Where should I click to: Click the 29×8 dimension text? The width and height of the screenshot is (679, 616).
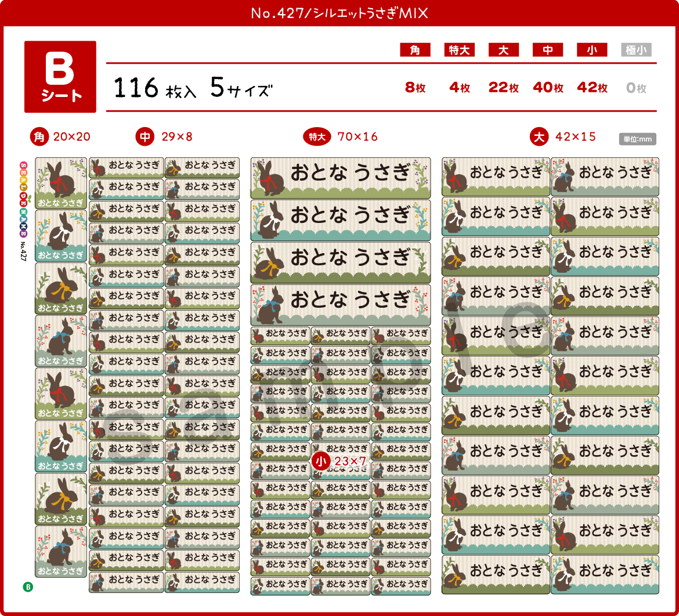pos(176,137)
